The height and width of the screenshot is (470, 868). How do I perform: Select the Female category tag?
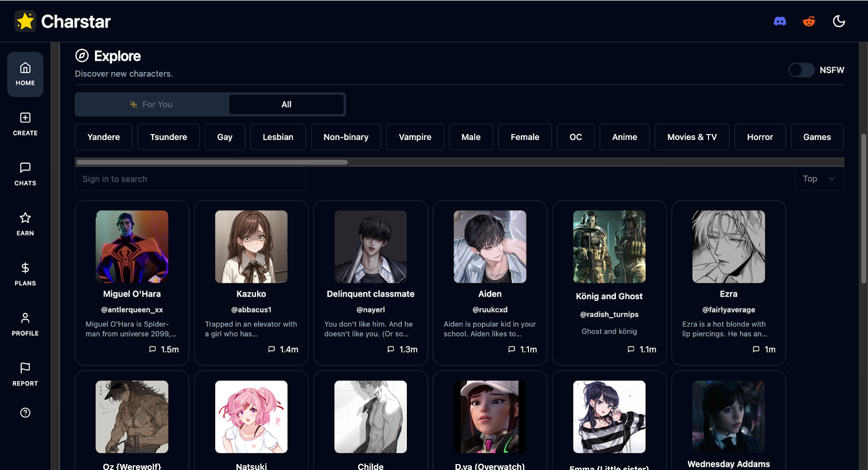pos(525,137)
